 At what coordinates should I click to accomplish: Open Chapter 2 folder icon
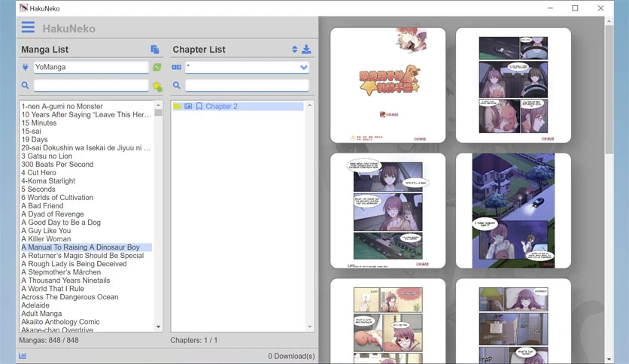tap(177, 106)
